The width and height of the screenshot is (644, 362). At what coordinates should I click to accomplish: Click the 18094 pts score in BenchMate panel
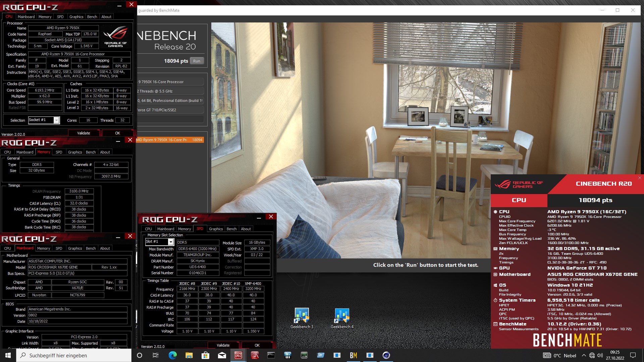tap(595, 200)
